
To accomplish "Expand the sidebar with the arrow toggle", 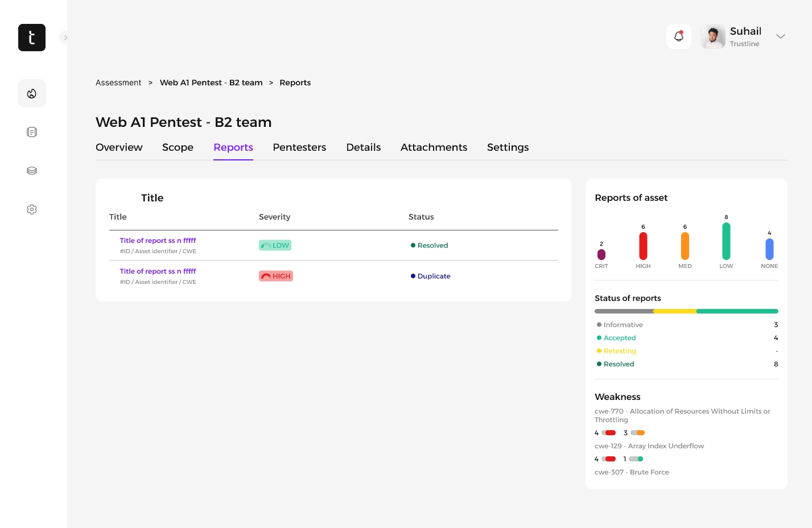I will click(65, 38).
